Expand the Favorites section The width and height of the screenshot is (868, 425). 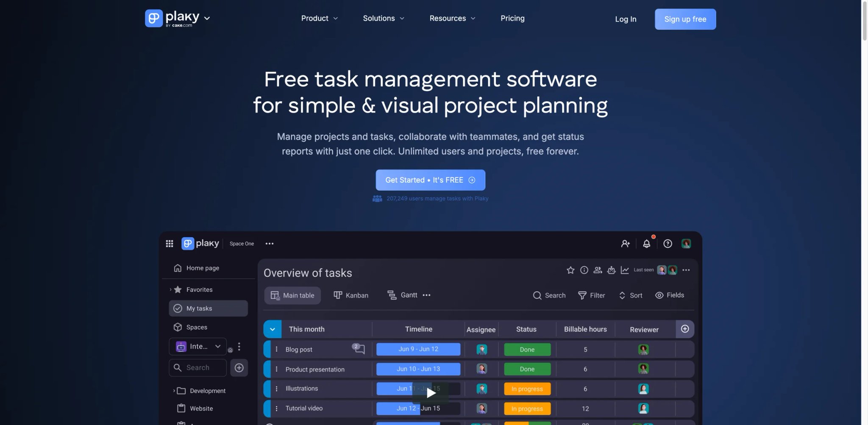170,290
